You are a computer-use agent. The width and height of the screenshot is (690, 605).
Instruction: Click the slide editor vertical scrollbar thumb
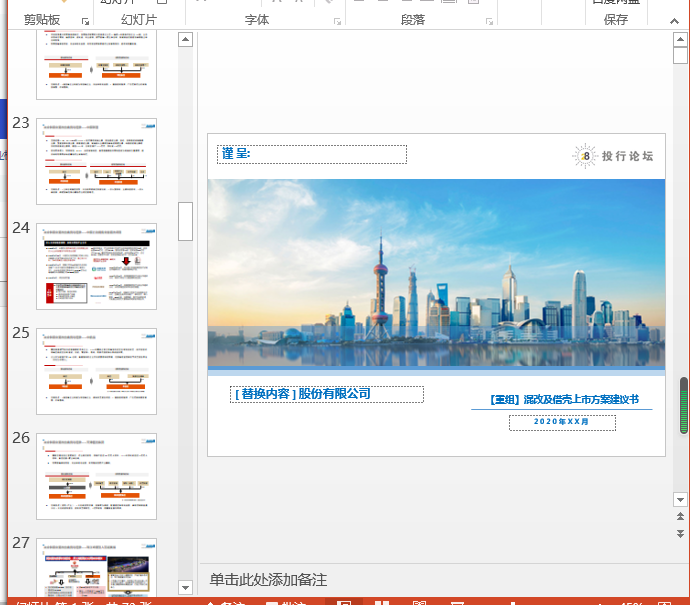[680, 56]
